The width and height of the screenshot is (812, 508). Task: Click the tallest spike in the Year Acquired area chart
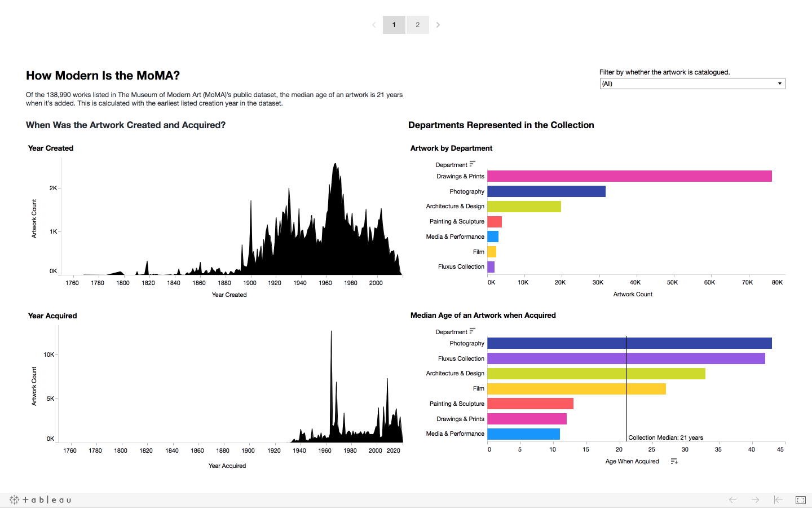pyautogui.click(x=331, y=333)
